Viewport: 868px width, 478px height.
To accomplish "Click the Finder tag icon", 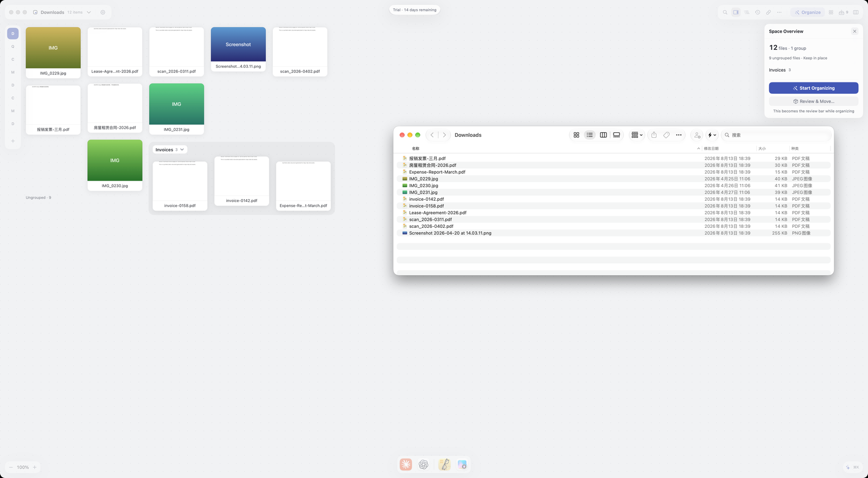I will click(x=666, y=135).
